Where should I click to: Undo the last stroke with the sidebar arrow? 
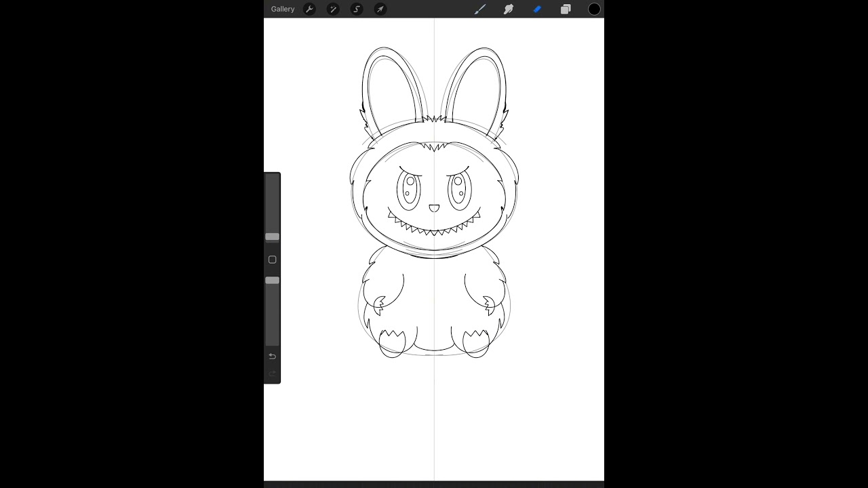pos(272,357)
